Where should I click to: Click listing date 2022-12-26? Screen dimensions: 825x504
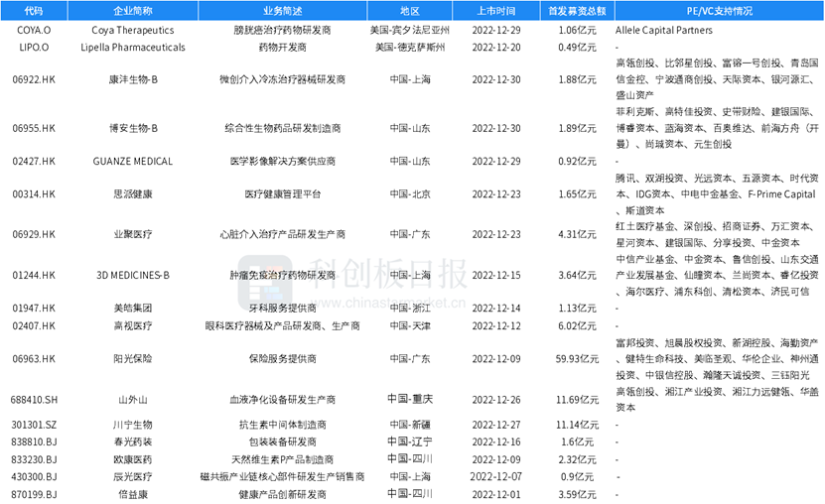(x=496, y=400)
